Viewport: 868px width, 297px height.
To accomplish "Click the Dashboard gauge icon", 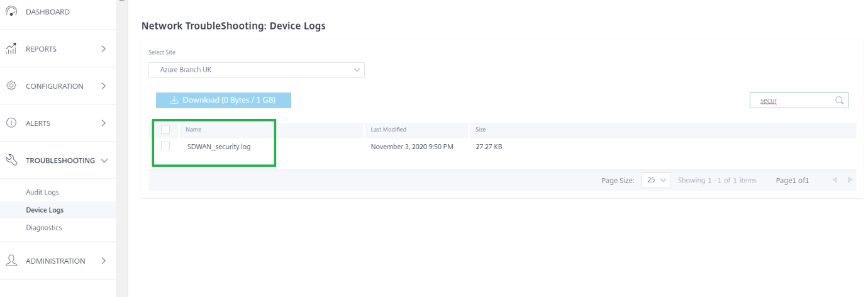I will click(11, 11).
